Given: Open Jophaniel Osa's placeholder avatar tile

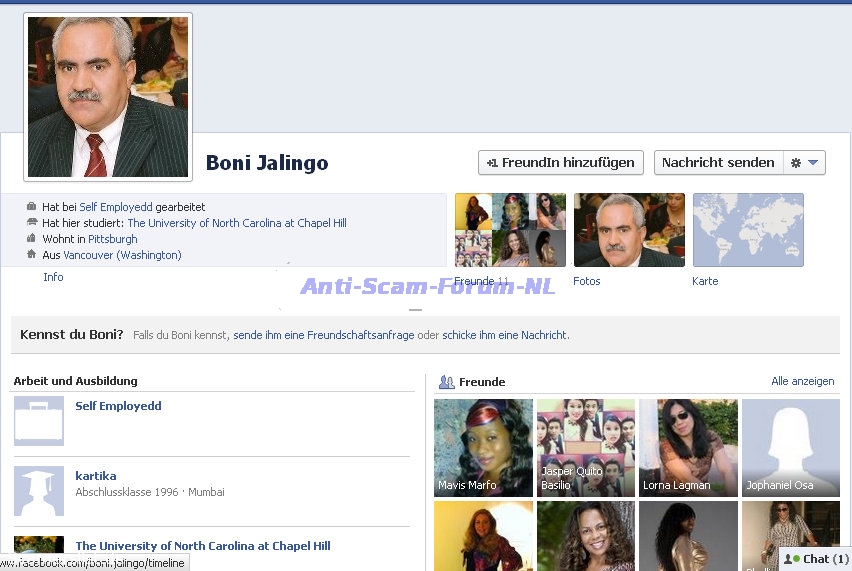Looking at the screenshot, I should [790, 447].
